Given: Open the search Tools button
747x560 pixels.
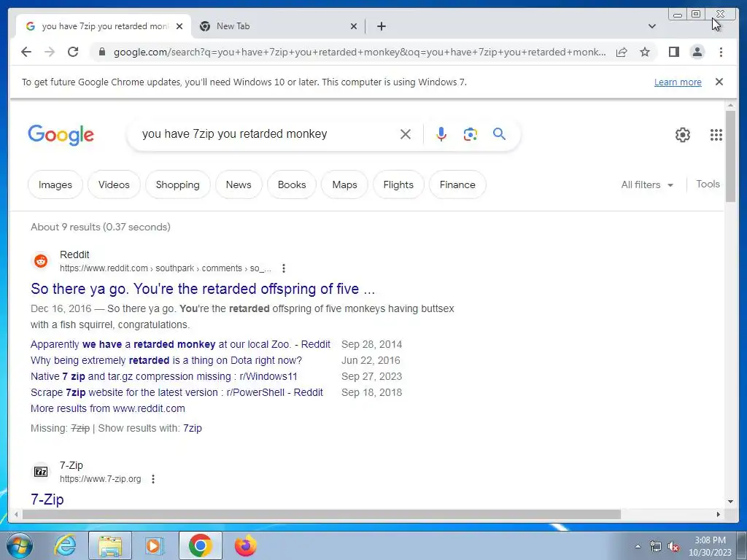Looking at the screenshot, I should tap(708, 184).
